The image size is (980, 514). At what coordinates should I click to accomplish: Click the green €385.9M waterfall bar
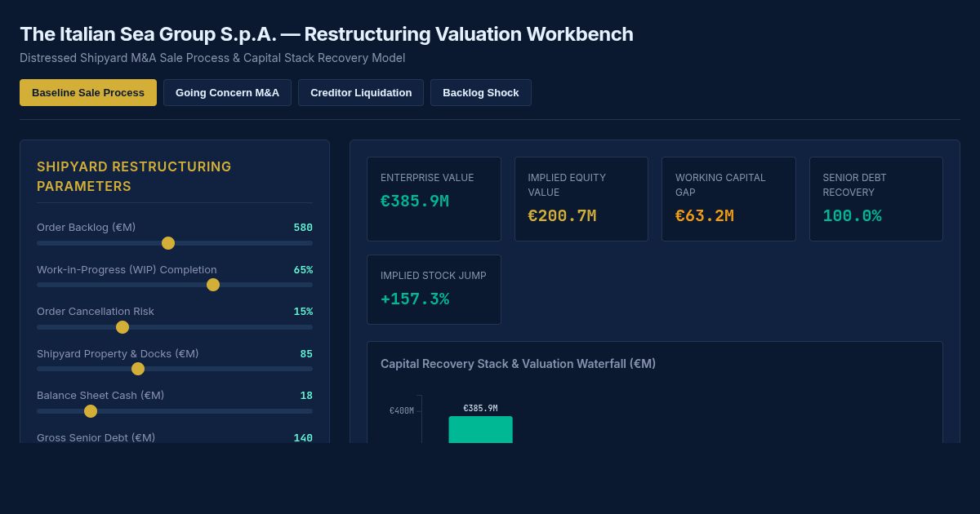[x=480, y=430]
